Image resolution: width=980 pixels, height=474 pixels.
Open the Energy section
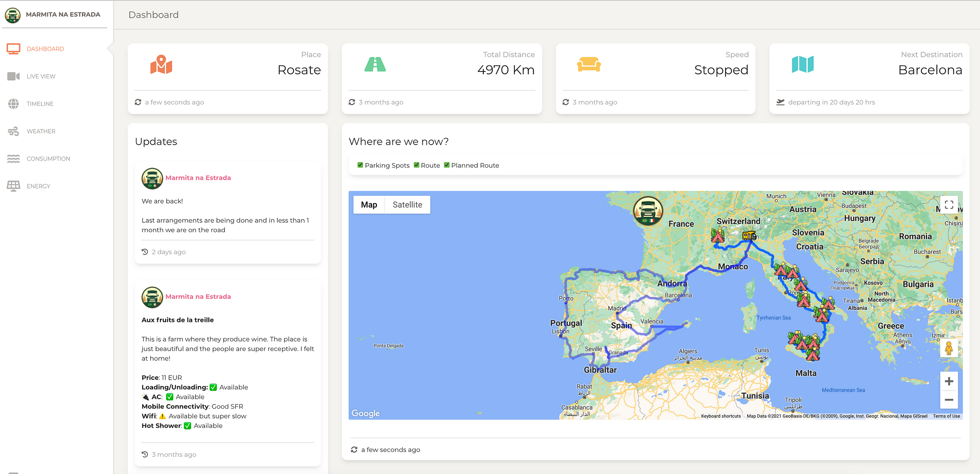(38, 186)
